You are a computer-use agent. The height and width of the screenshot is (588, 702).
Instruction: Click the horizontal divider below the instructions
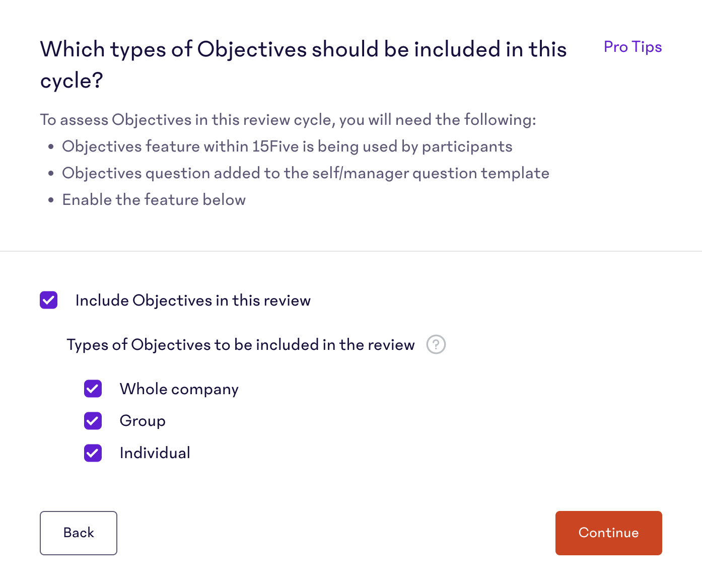coord(351,251)
